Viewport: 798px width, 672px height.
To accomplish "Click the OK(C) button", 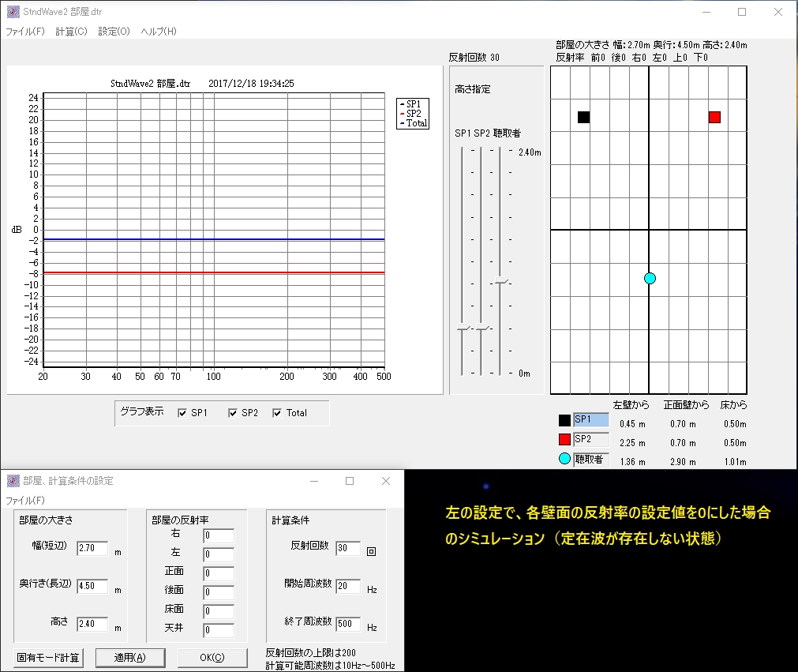I will point(212,657).
